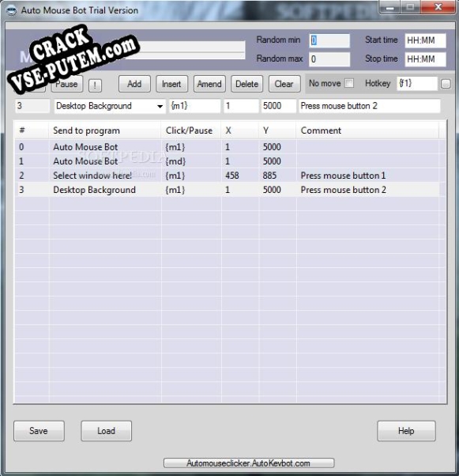Click the Click/Pause column header

click(x=191, y=130)
